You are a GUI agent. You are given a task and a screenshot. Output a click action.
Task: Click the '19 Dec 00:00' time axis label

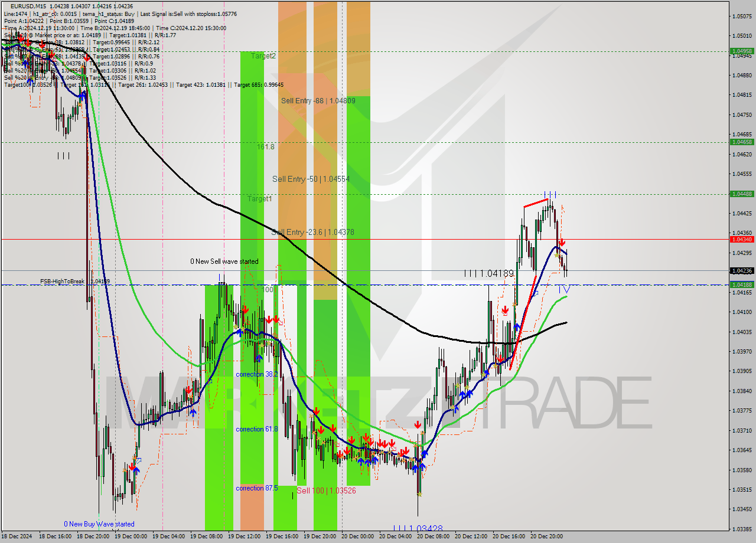pyautogui.click(x=131, y=537)
